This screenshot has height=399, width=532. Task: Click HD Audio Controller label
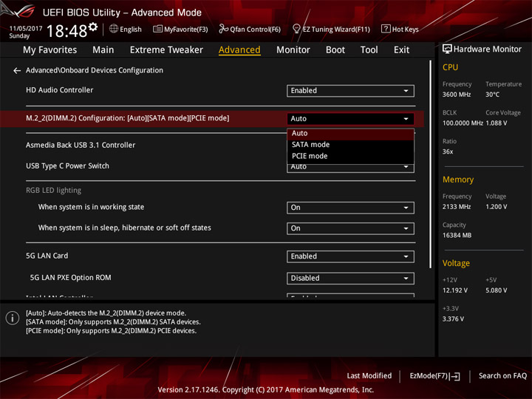click(59, 90)
